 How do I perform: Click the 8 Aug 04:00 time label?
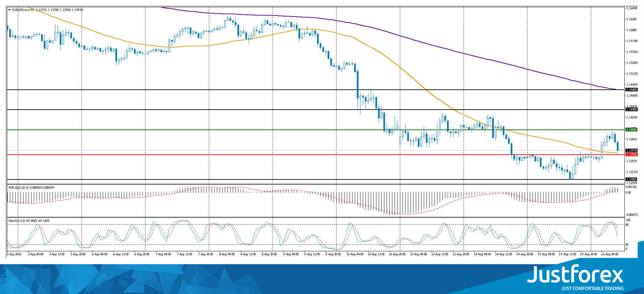227,254
